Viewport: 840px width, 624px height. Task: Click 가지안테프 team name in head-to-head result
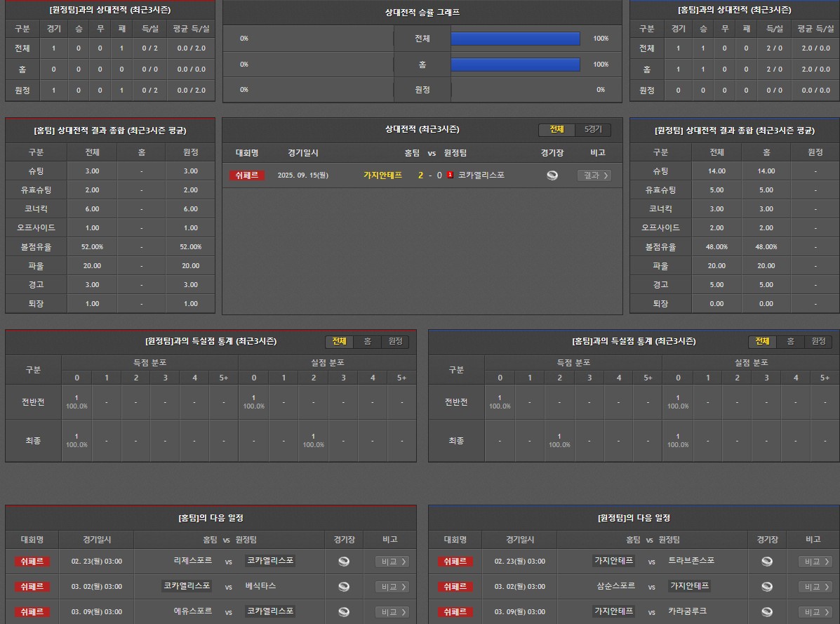click(x=382, y=175)
